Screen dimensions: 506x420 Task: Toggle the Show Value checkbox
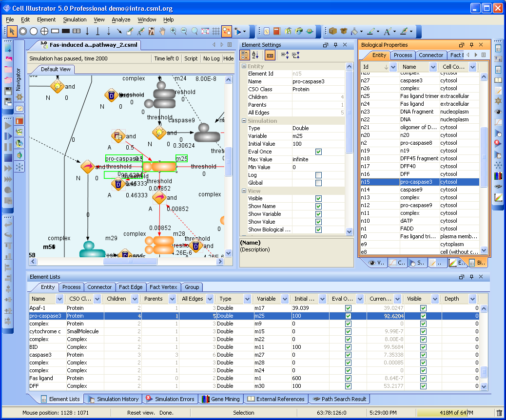318,222
